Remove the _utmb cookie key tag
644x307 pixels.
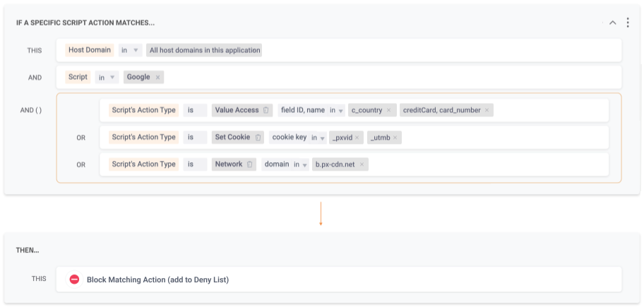[x=395, y=138]
